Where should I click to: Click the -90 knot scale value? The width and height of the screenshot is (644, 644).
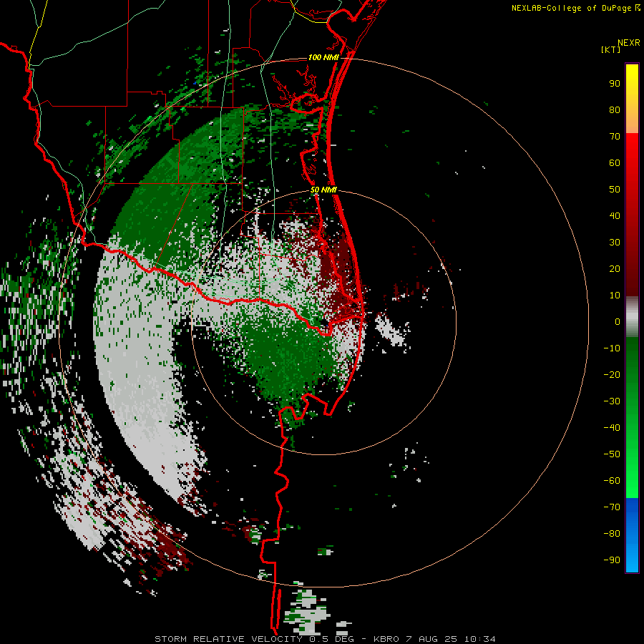(612, 560)
